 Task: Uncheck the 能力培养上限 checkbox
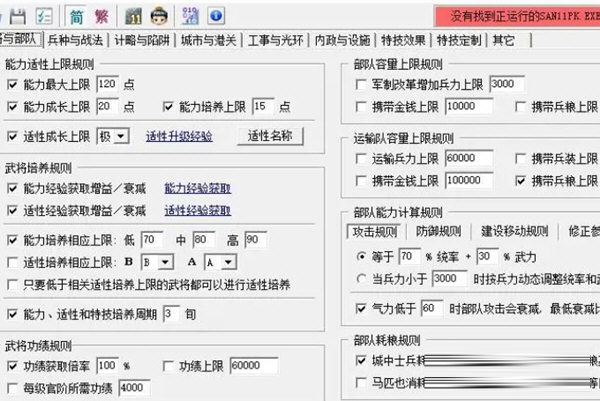click(168, 106)
